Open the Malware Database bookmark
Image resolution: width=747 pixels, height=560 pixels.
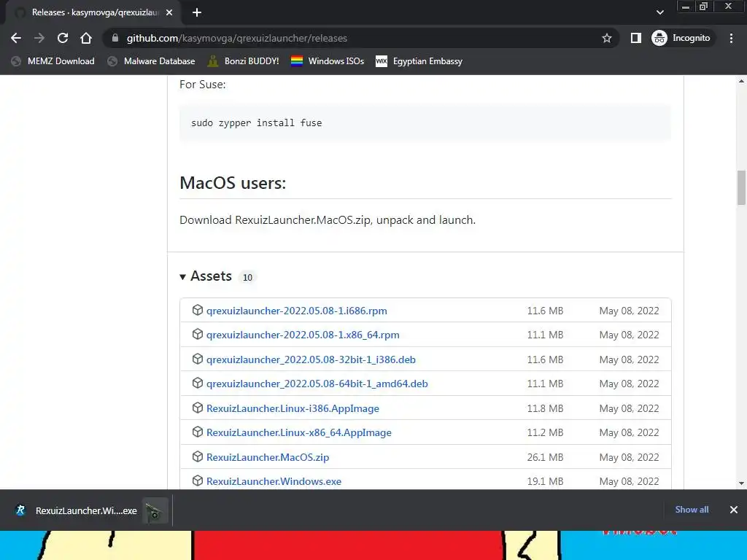point(152,61)
